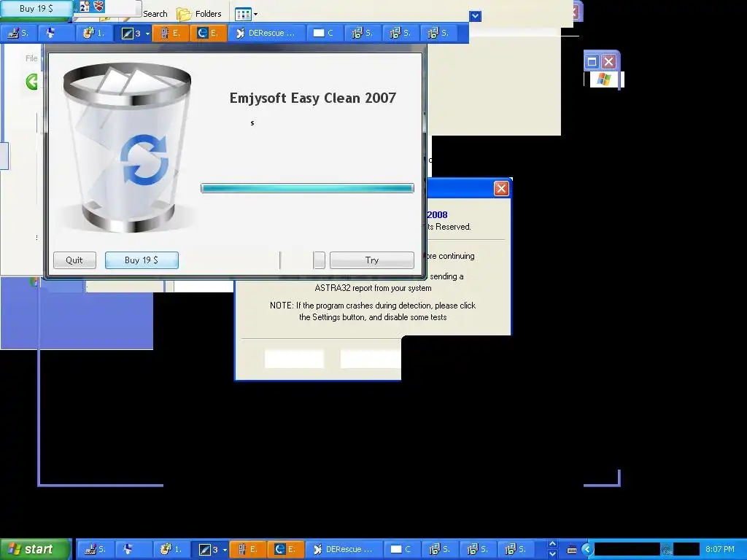The height and width of the screenshot is (560, 747).
Task: Switch to DERescue in the bottom taskbar
Action: [343, 549]
